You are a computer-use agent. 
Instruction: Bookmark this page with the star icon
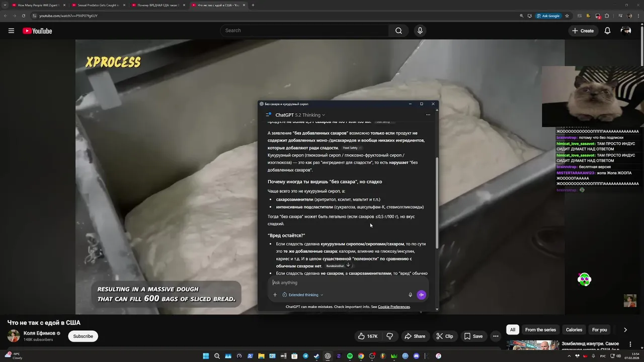567,16
